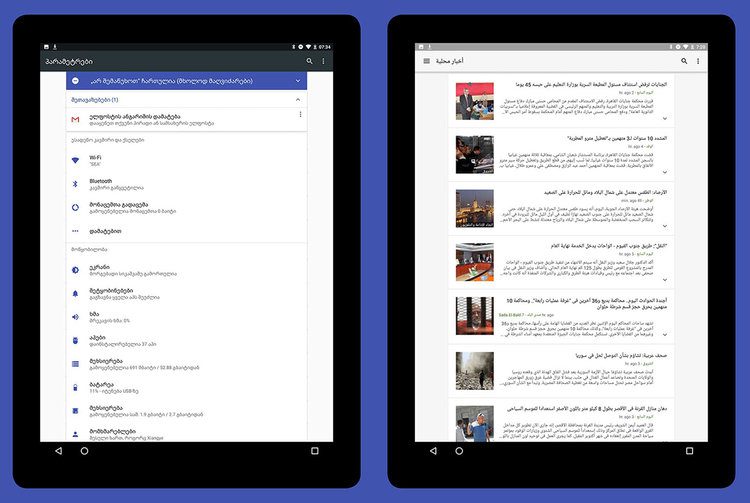Click the search icon in the news app

click(x=684, y=61)
